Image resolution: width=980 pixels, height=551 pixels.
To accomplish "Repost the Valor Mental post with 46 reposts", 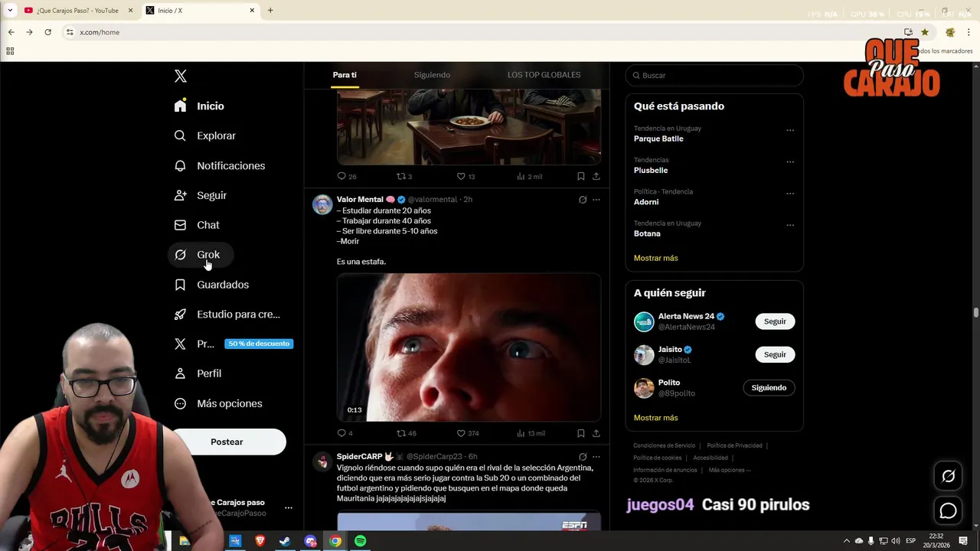I will (x=406, y=433).
